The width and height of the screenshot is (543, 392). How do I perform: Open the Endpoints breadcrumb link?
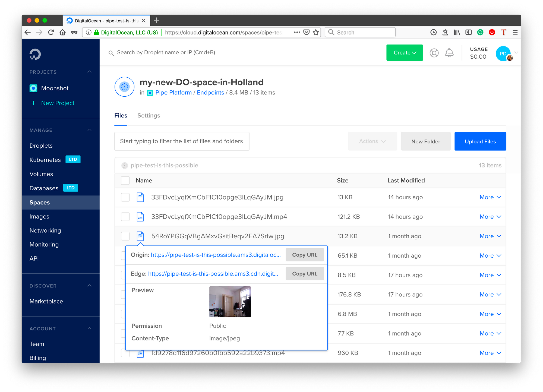coord(210,93)
